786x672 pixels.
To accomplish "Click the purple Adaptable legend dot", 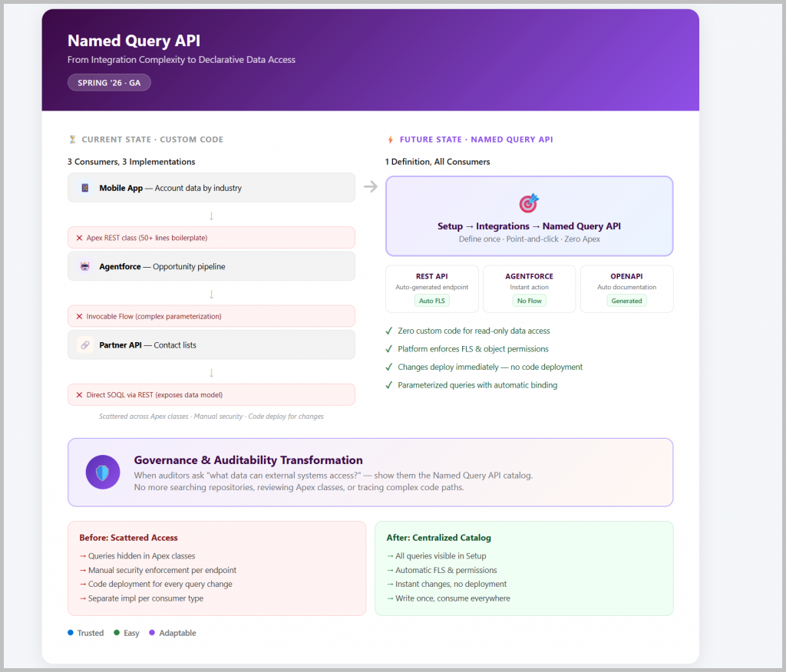I will [152, 633].
